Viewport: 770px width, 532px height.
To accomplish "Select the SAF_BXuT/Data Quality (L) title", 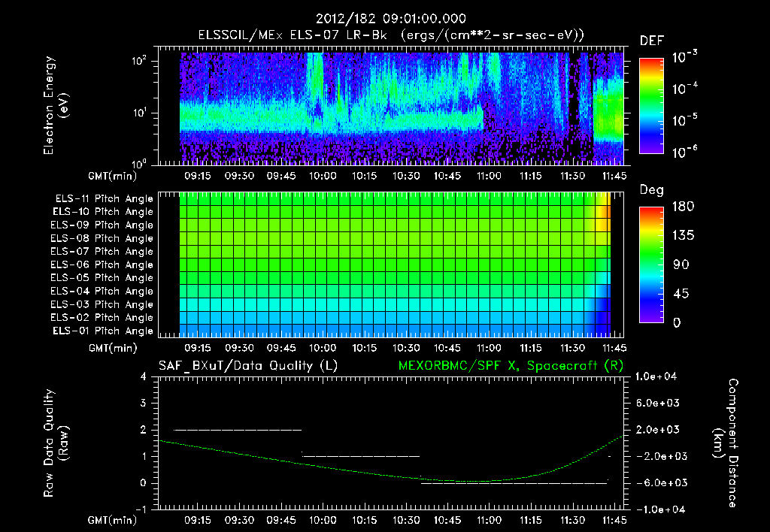I will (248, 366).
